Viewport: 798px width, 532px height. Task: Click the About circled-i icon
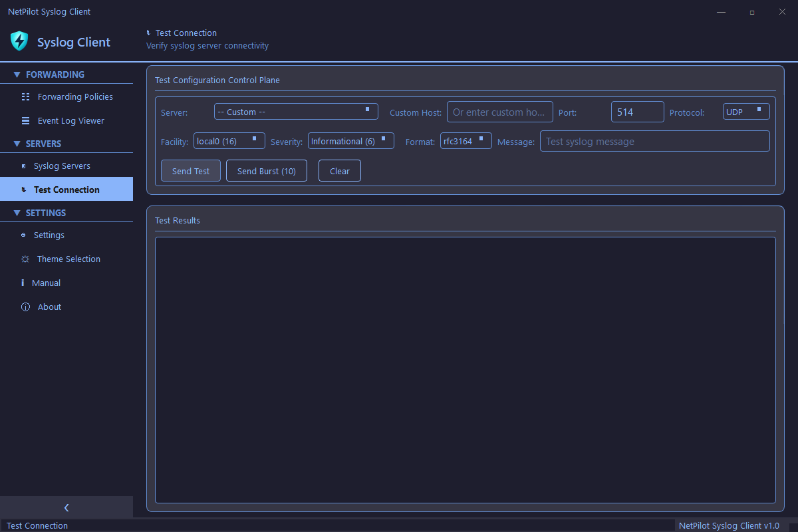[x=25, y=307]
